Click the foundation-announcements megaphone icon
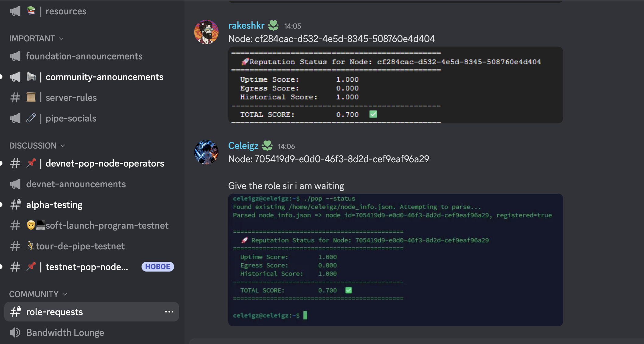 (x=15, y=56)
